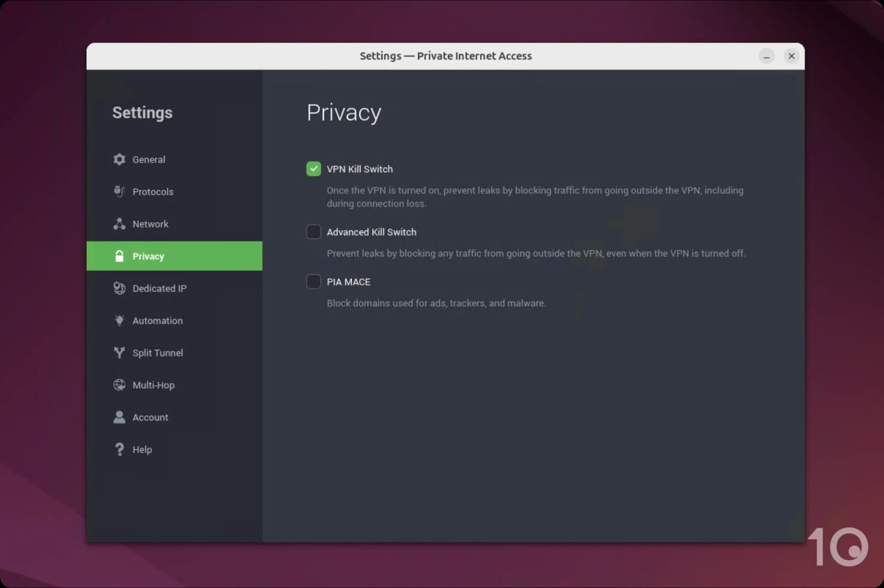Click the Advanced Kill Switch label
The height and width of the screenshot is (588, 884).
[371, 232]
